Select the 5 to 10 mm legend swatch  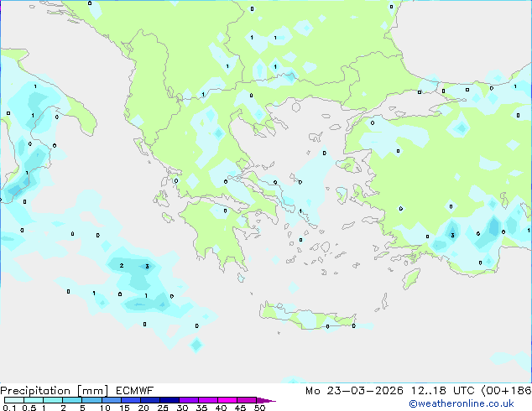tap(92, 400)
